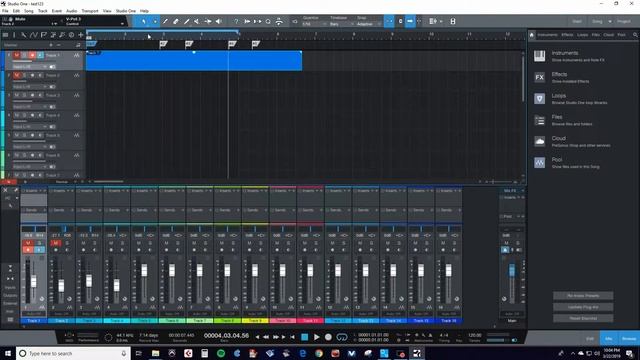
Task: Click the Files browser icon
Action: (x=540, y=120)
